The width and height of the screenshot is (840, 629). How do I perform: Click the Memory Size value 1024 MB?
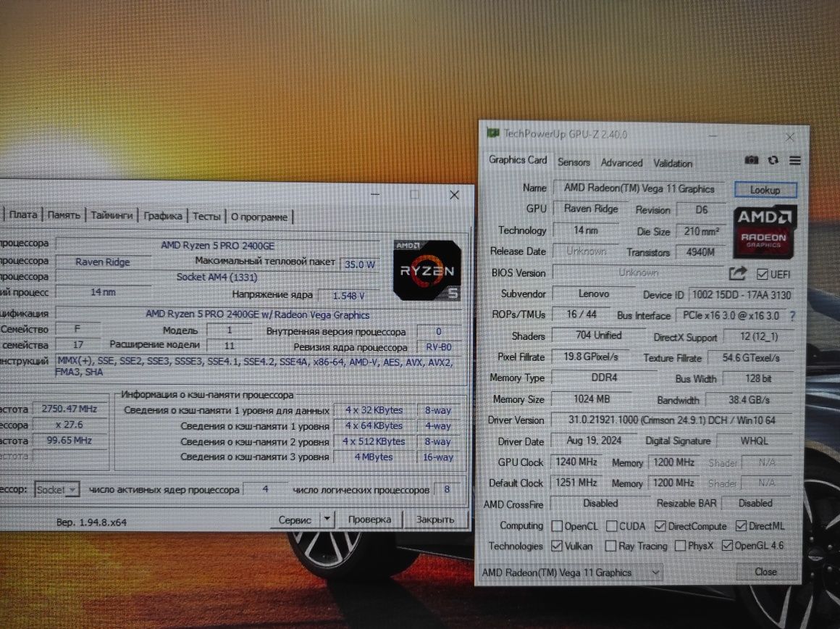(592, 399)
